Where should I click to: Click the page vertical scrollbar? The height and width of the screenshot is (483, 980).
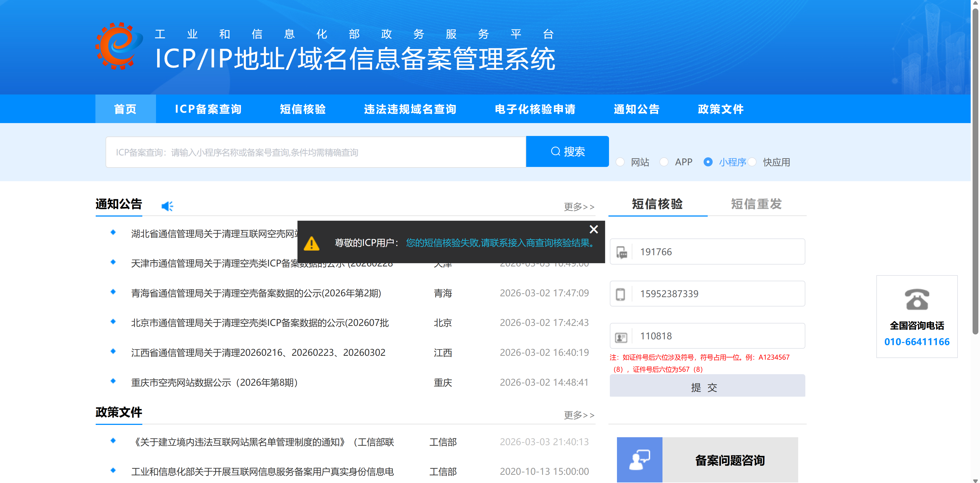(975, 171)
